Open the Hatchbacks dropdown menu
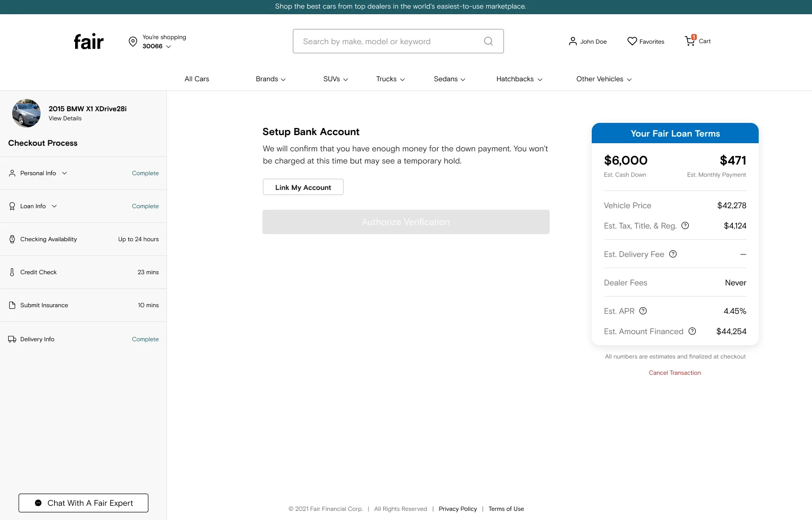 coord(519,79)
